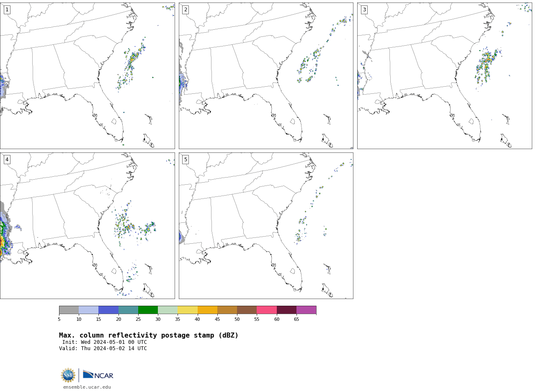Viewport: 536px width, 392px height.
Task: Click the purple 65+ dBZ swatch
Action: pyautogui.click(x=306, y=310)
